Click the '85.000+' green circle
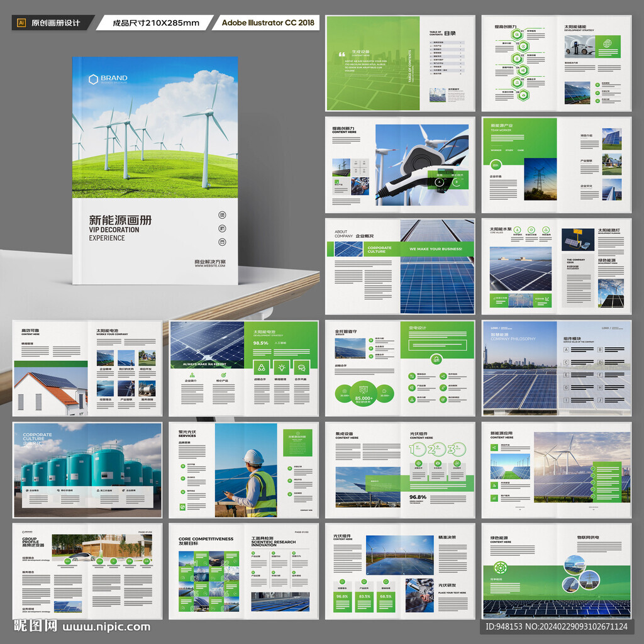The height and width of the screenshot is (644, 644). click(x=364, y=392)
